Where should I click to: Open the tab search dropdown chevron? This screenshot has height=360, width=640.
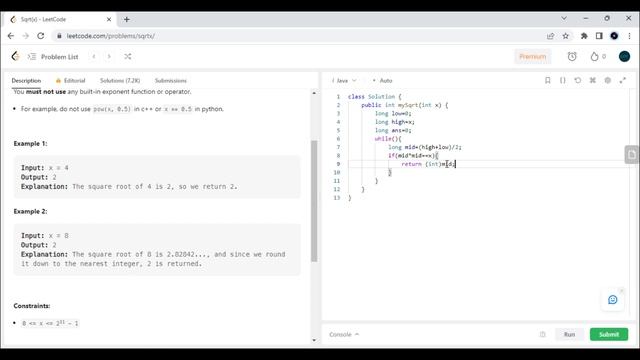564,18
